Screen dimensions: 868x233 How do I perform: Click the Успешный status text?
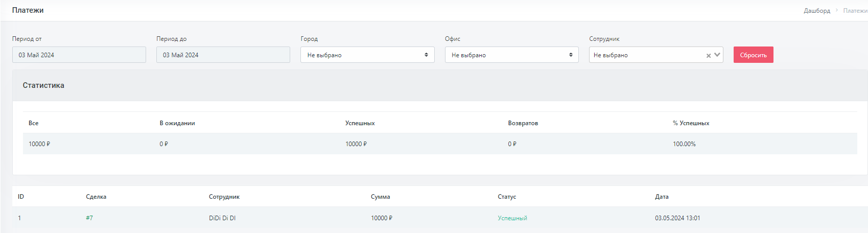(512, 218)
